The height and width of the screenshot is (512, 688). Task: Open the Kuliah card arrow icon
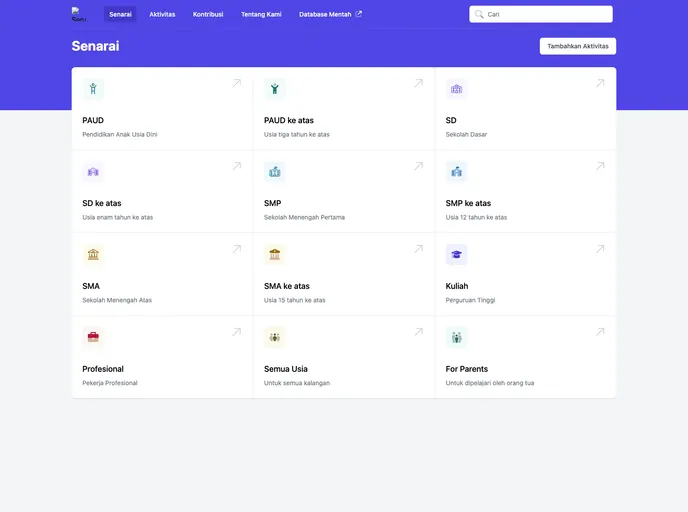tap(600, 249)
